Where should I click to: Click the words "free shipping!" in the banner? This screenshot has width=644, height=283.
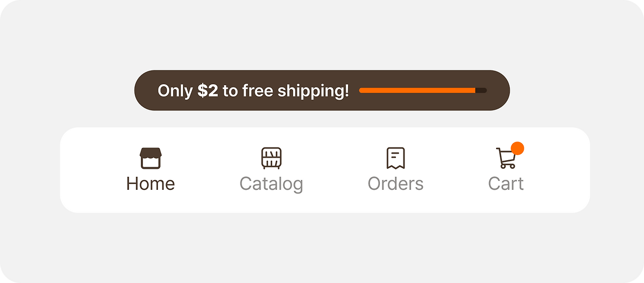click(x=295, y=91)
